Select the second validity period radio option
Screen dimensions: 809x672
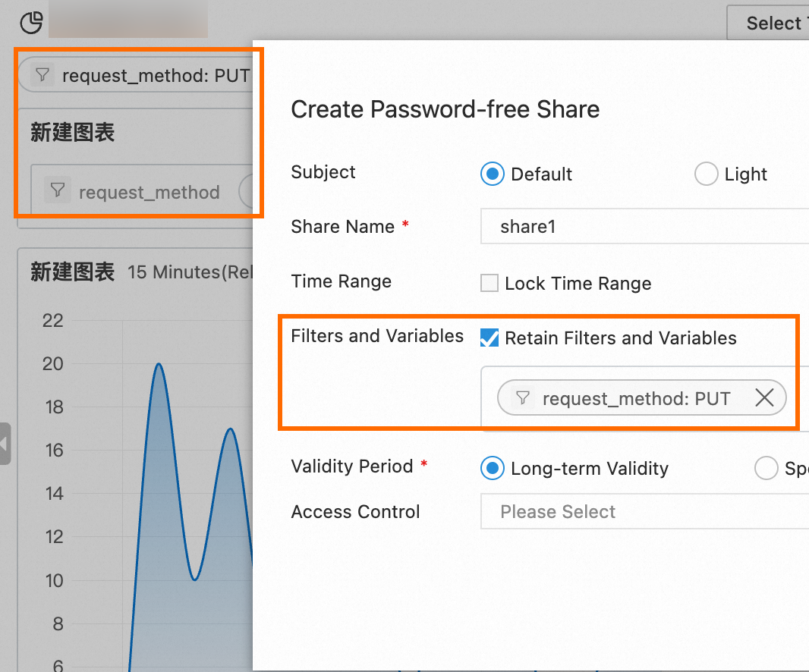coord(766,468)
